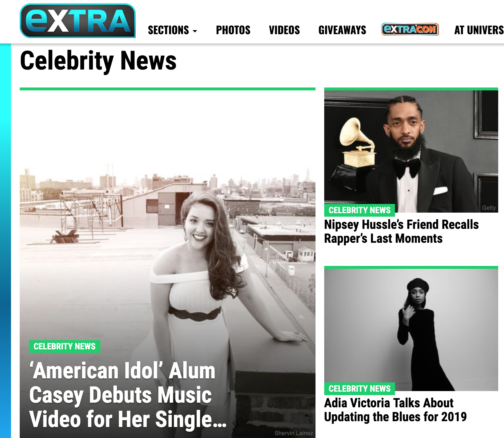Click the Nipsey Hussle Grammy photo

pyautogui.click(x=411, y=151)
